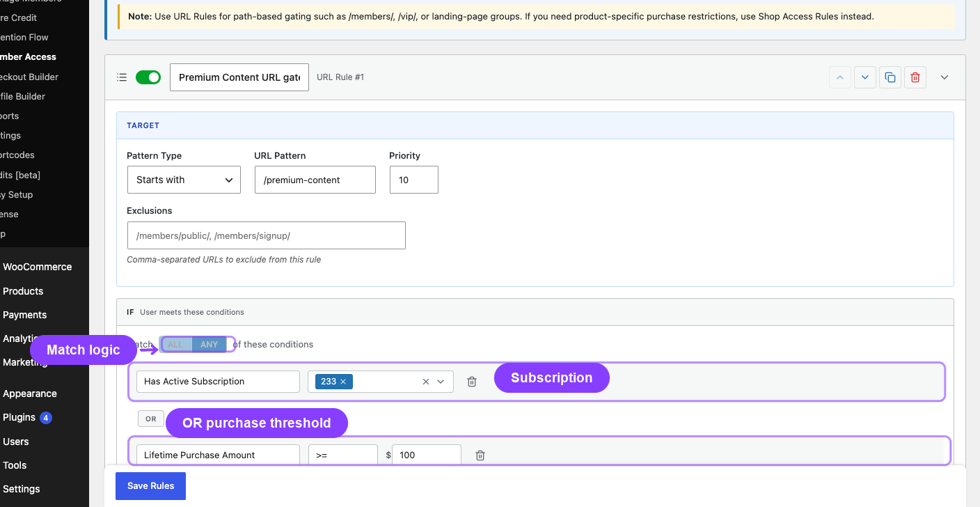The image size is (980, 507).
Task: Open the Appearance menu
Action: [x=30, y=393]
